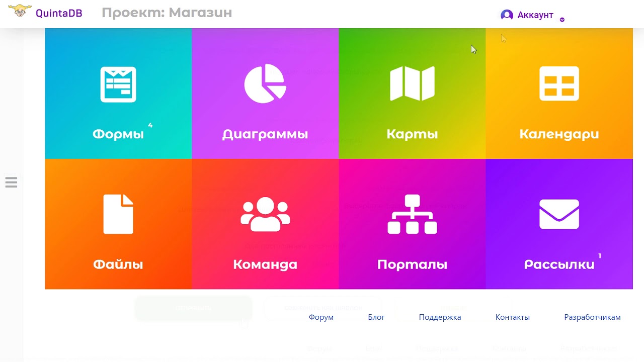Select the Команда label
The width and height of the screenshot is (644, 362).
tap(265, 264)
